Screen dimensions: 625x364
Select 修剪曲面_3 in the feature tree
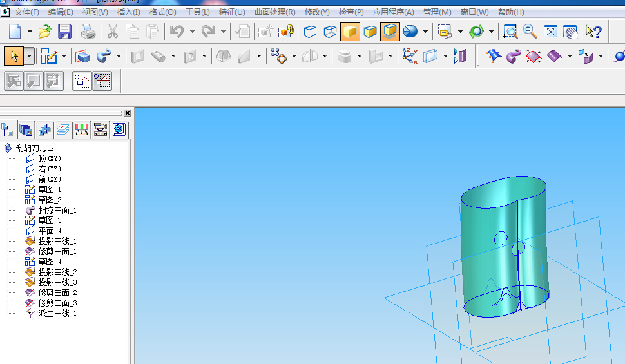57,303
